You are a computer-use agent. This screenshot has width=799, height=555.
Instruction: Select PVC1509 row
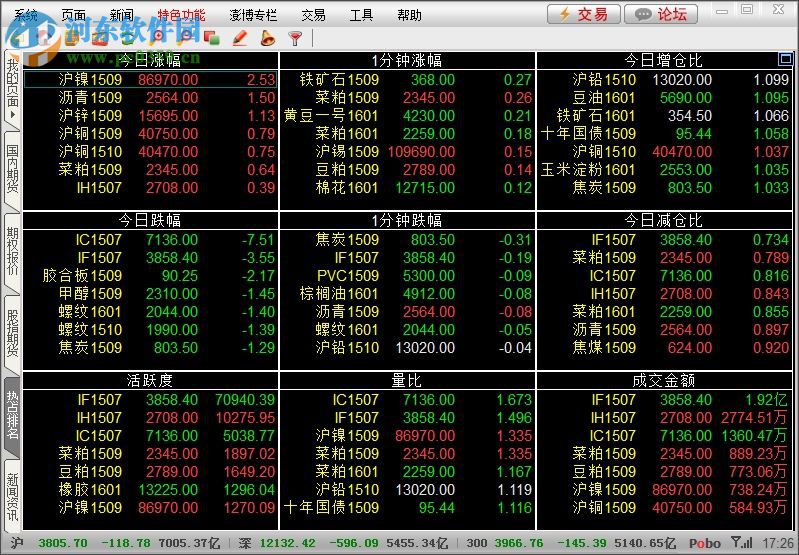(407, 276)
